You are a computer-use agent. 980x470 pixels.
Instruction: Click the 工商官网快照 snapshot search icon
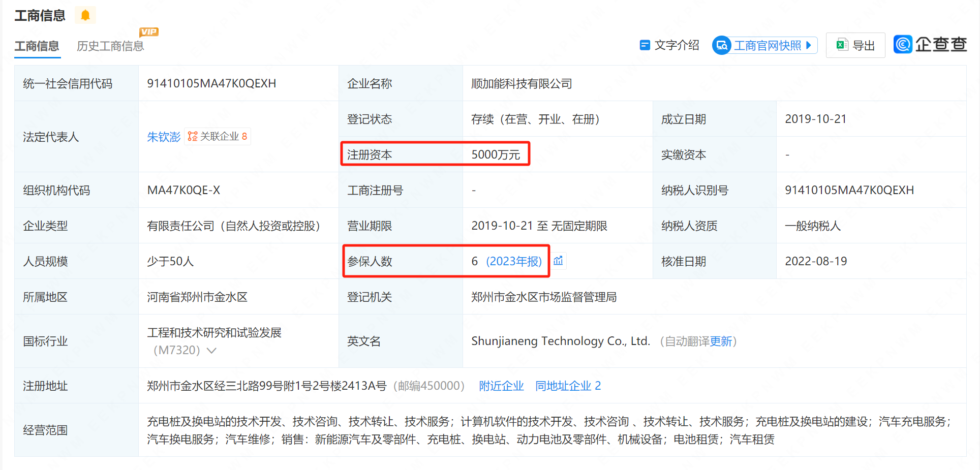pyautogui.click(x=721, y=46)
